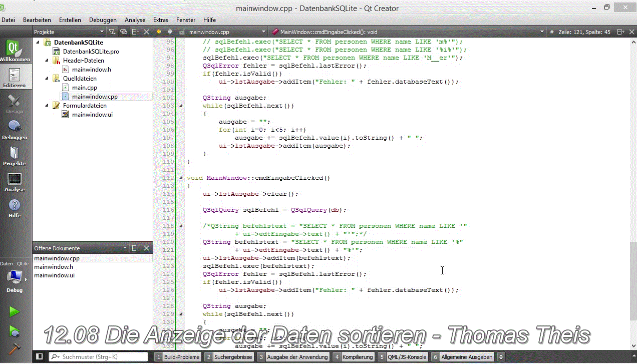Show the Allgemeine Ausgaben pane

click(463, 357)
